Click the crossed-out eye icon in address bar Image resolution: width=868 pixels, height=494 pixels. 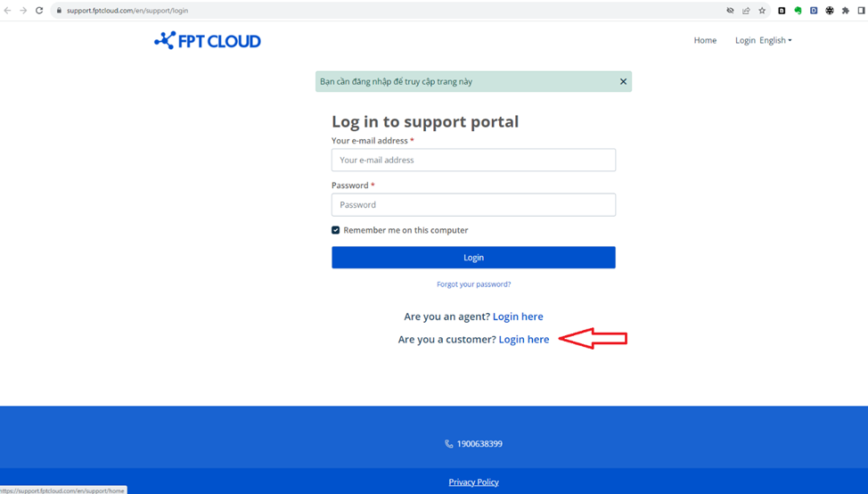point(730,11)
